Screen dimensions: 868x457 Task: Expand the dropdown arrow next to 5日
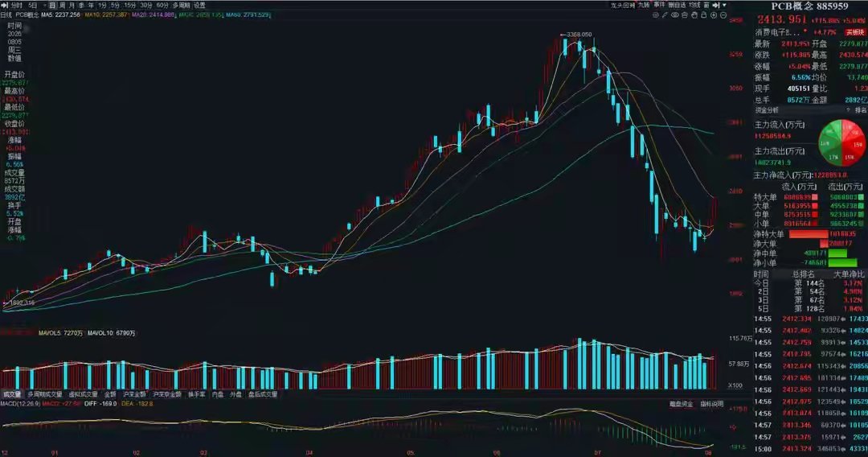(x=45, y=6)
